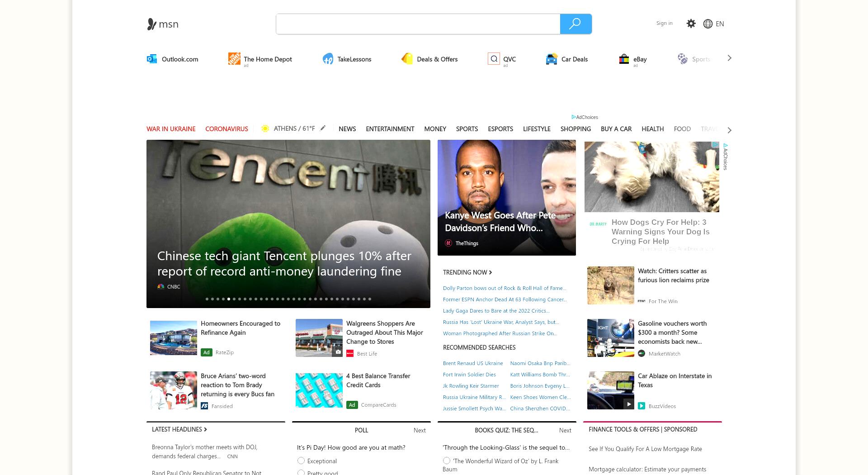Viewport: 868px width, 475px height.
Task: Open the QVC shortcut icon
Action: pyautogui.click(x=494, y=59)
